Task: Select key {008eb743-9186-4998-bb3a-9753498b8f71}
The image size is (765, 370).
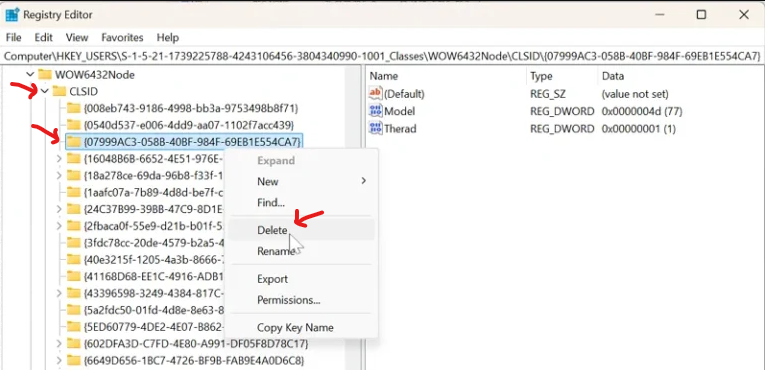Action: tap(191, 108)
